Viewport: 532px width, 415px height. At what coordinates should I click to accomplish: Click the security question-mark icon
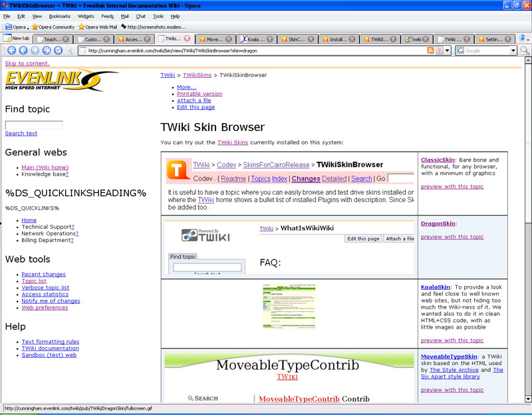(x=440, y=51)
